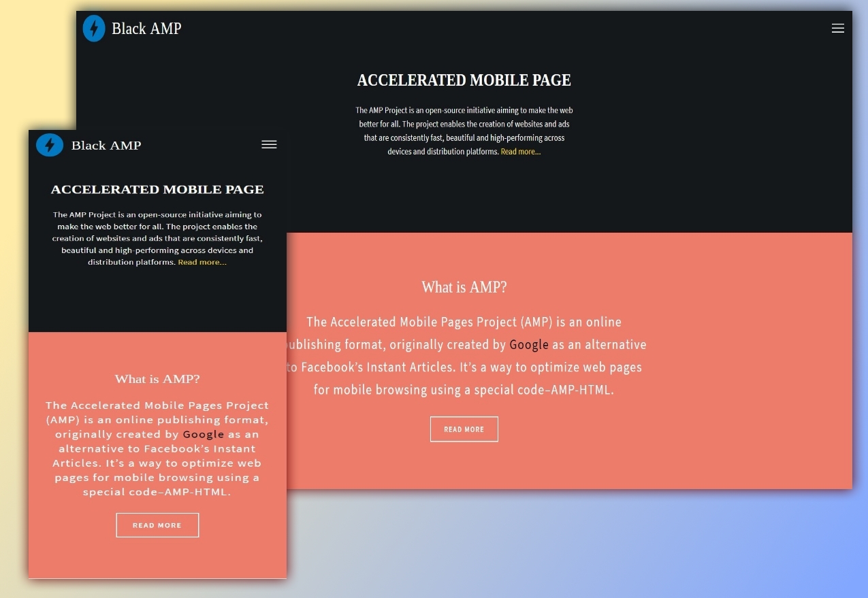Follow the yellow "Read more..." link in desktop preview
This screenshot has width=868, height=598.
click(520, 152)
